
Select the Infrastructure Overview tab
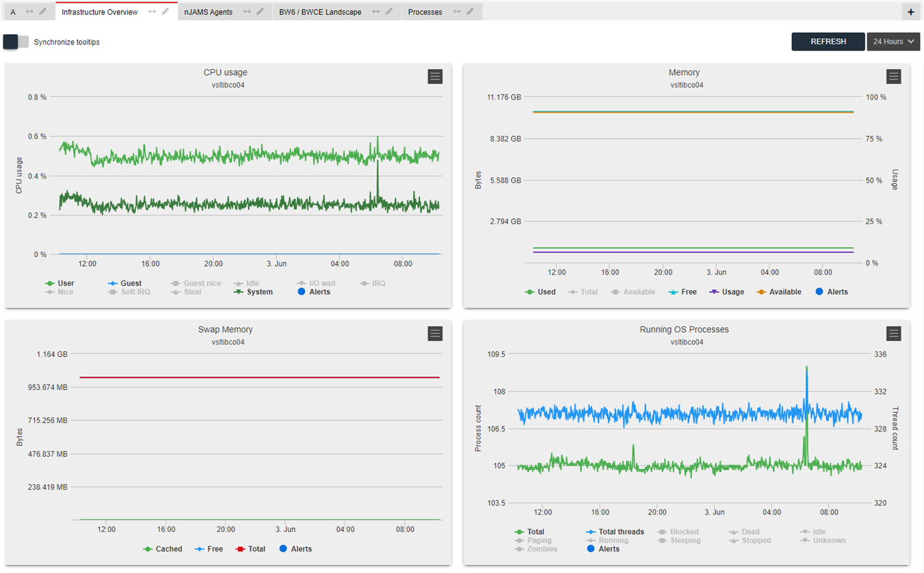click(99, 12)
